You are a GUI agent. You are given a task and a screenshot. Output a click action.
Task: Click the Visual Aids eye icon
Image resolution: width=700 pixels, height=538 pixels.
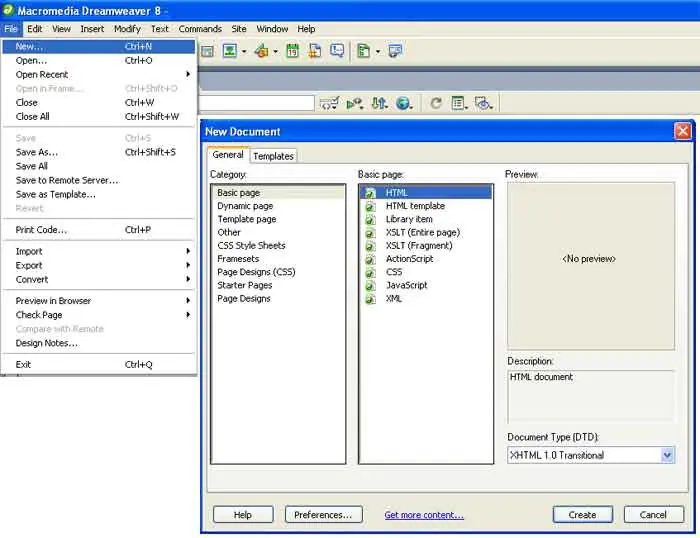483,104
